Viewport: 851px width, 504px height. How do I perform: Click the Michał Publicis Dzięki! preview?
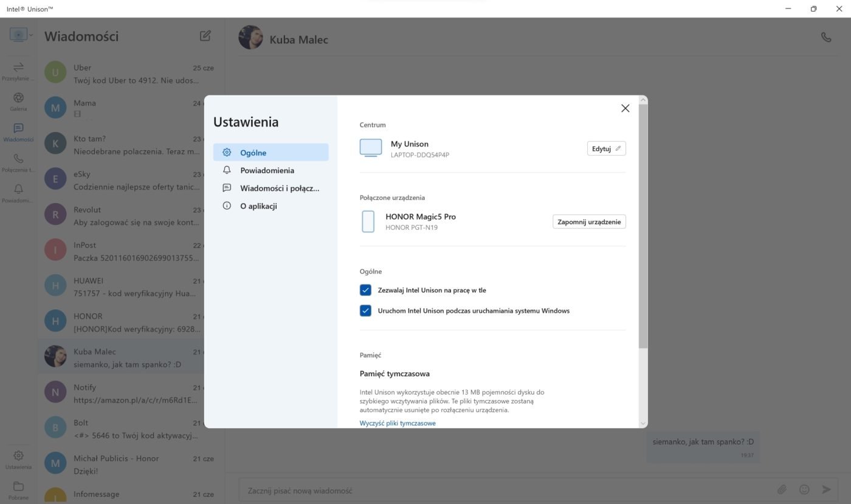tap(86, 471)
